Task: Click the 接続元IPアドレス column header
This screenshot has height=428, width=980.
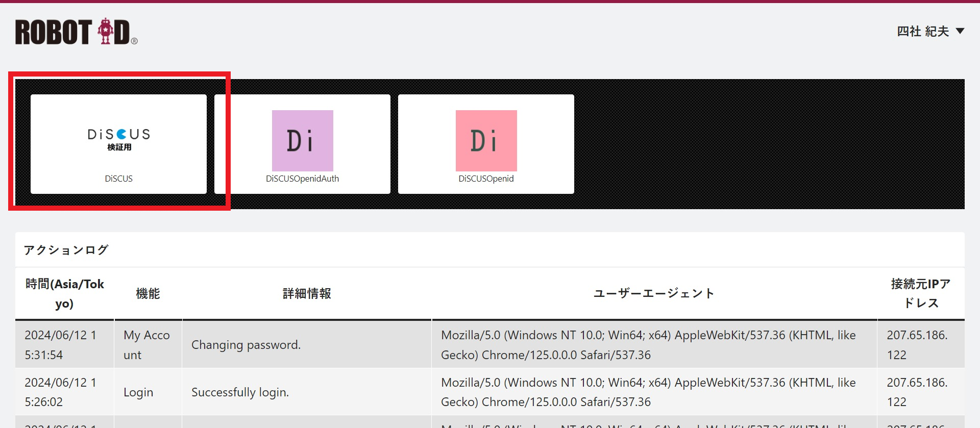Action: pos(921,294)
